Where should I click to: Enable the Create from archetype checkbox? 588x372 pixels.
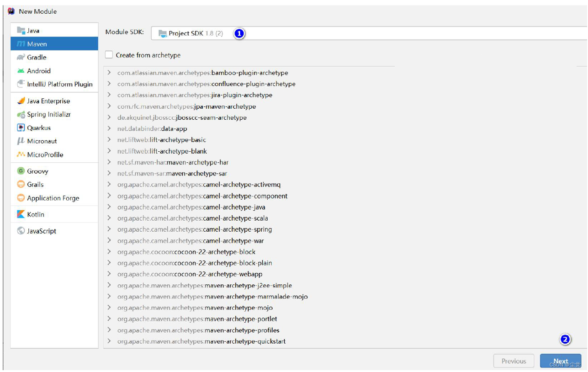(109, 54)
